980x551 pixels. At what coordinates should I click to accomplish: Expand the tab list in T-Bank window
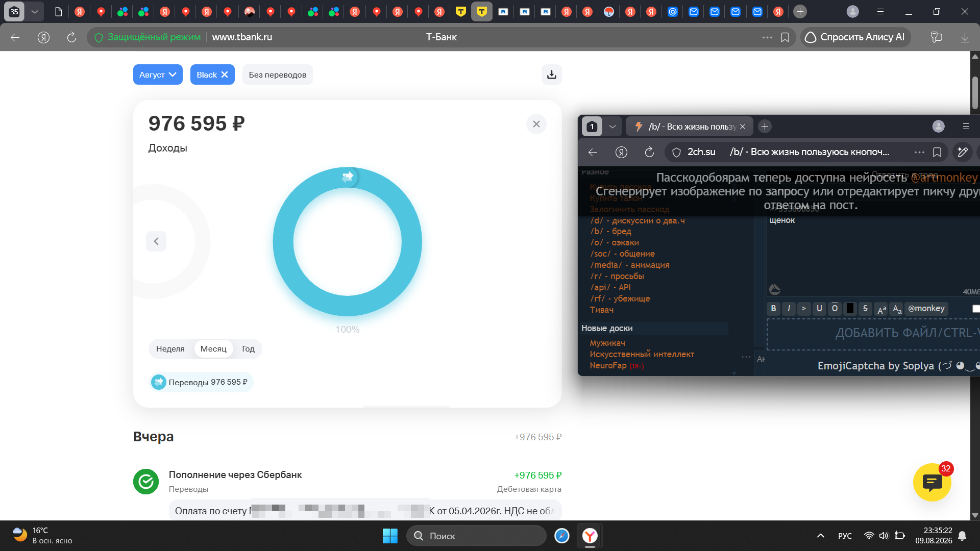[34, 11]
